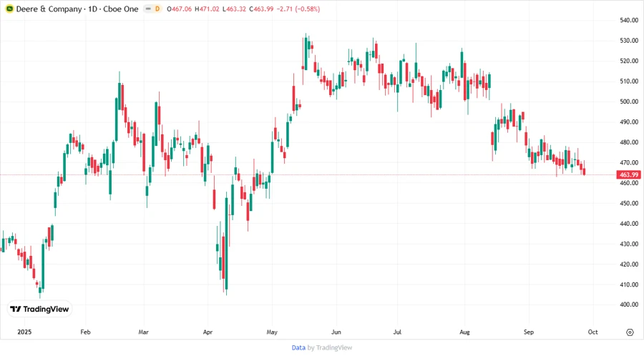This screenshot has height=356, width=644.
Task: Click the orange D data-mode indicator
Action: [x=157, y=9]
